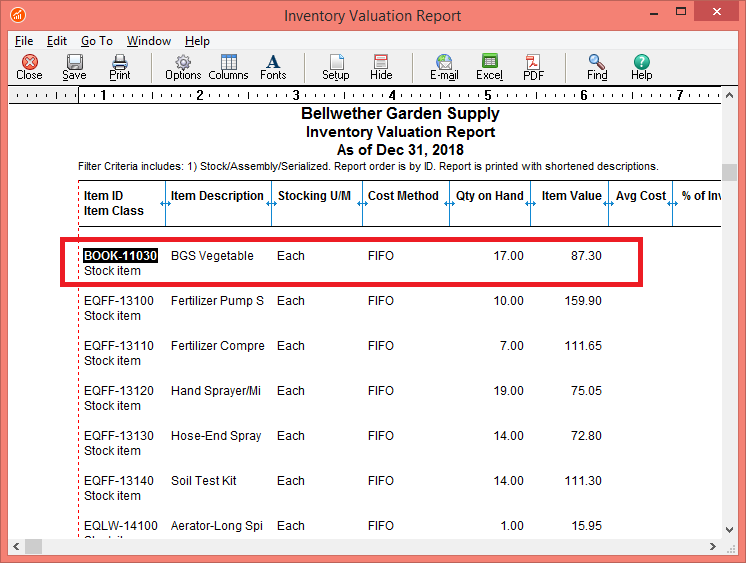Click the vertical scrollbar up arrow
Image resolution: width=746 pixels, height=563 pixels.
tap(729, 95)
